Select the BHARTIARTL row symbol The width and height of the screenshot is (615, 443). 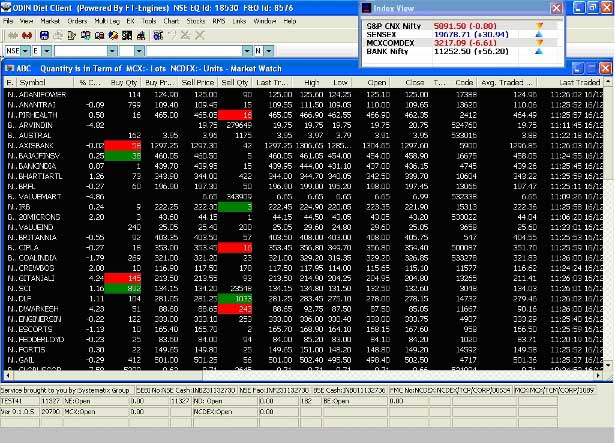click(x=40, y=176)
